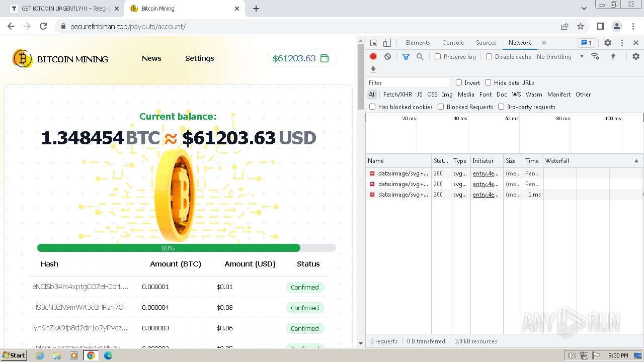Open the Chrome profile avatar
The image size is (644, 362).
[x=616, y=26]
